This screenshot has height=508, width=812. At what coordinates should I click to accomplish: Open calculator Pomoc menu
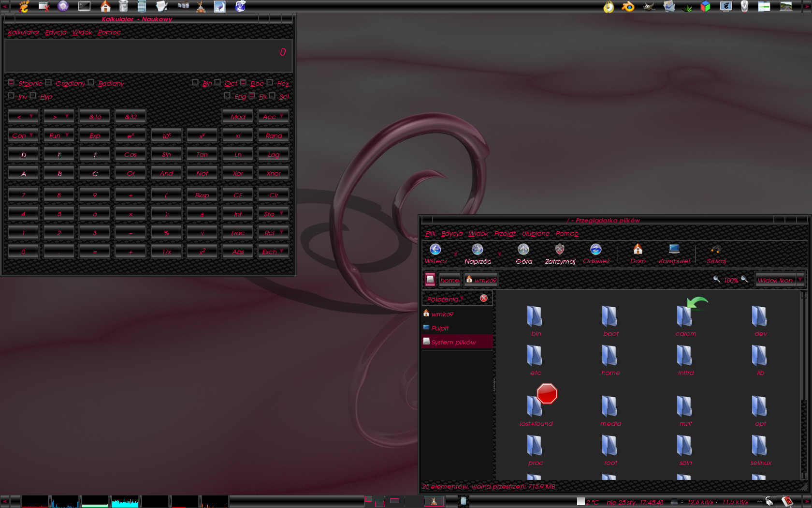coord(109,32)
